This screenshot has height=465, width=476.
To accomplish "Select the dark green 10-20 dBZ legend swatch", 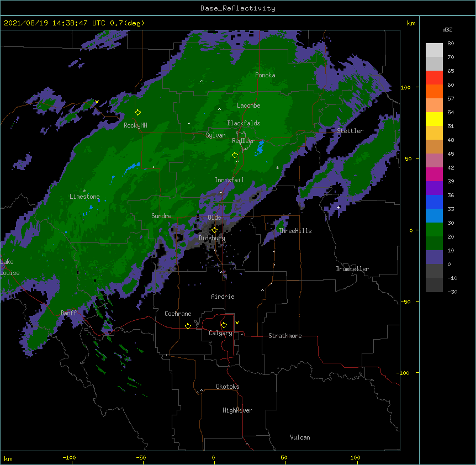I will coord(434,244).
